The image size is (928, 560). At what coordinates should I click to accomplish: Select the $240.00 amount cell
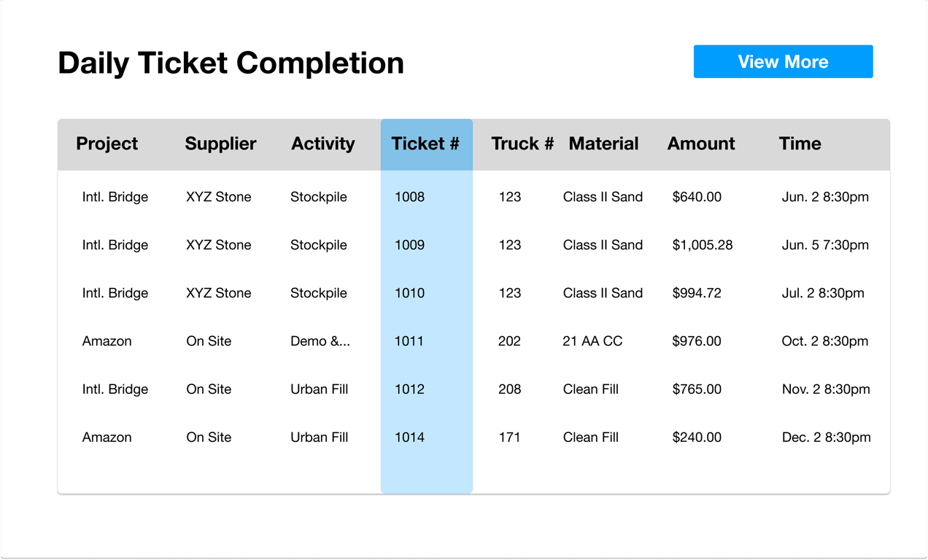(x=697, y=437)
